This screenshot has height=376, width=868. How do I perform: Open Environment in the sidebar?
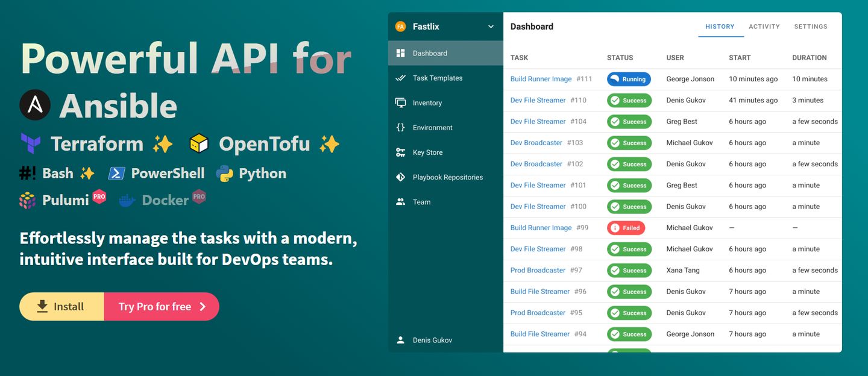pyautogui.click(x=445, y=127)
